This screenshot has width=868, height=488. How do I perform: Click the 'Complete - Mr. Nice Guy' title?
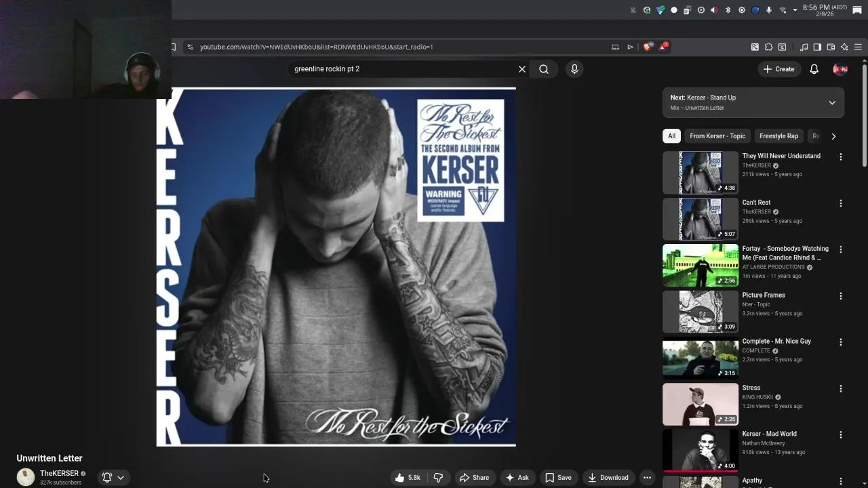click(776, 342)
